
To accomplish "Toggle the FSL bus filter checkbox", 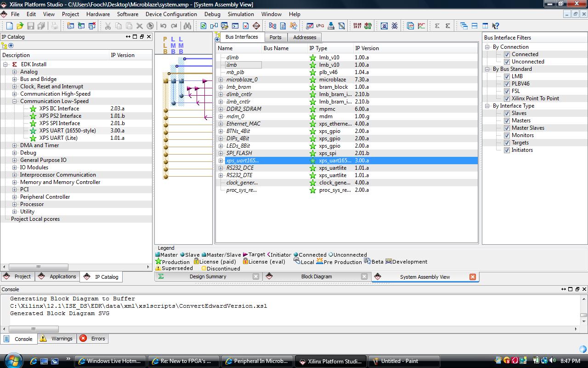I will click(507, 91).
